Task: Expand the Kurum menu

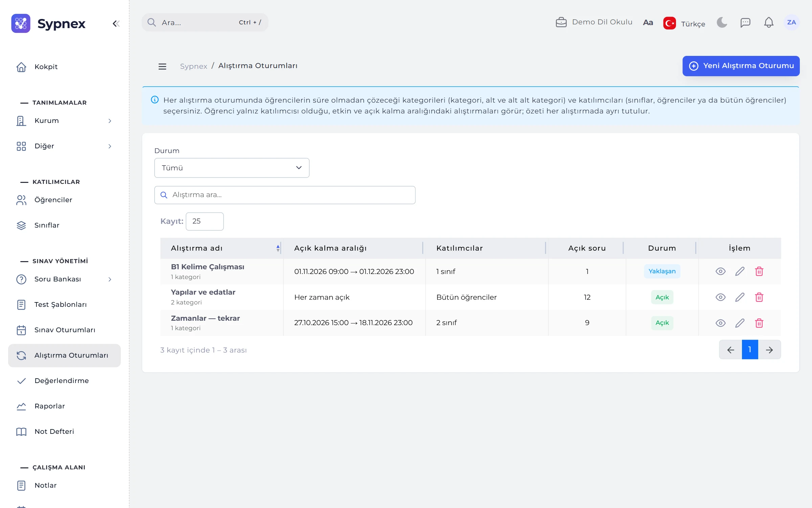Action: click(x=64, y=121)
